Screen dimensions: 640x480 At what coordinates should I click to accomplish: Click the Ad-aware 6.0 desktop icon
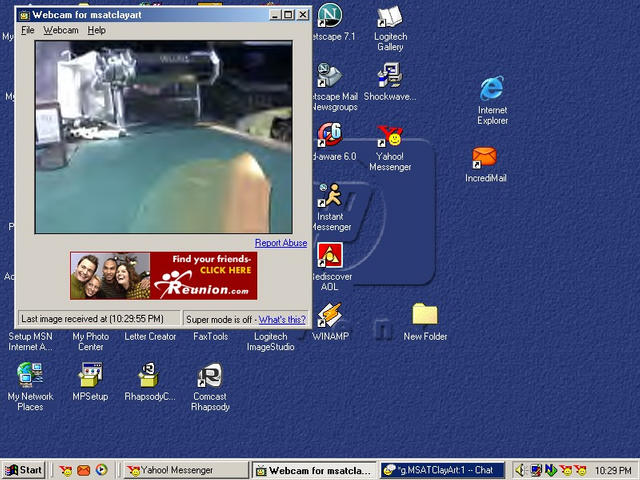pyautogui.click(x=330, y=135)
